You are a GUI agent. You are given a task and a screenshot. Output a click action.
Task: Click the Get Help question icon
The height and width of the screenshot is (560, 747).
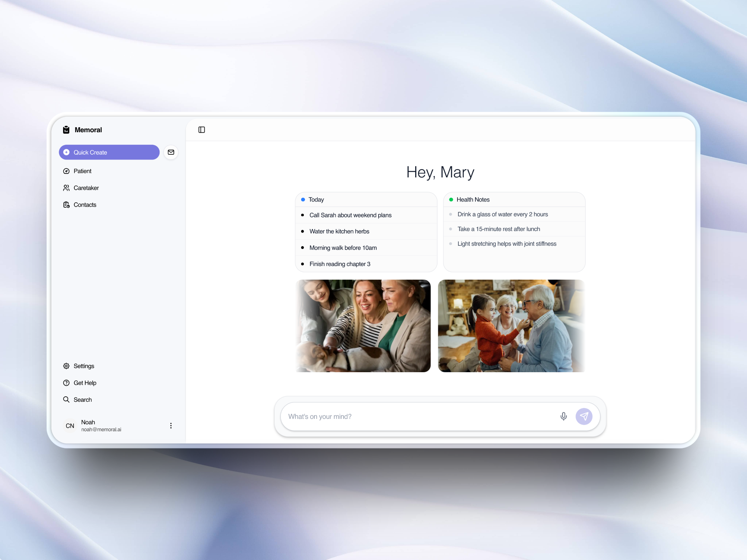[x=67, y=383]
